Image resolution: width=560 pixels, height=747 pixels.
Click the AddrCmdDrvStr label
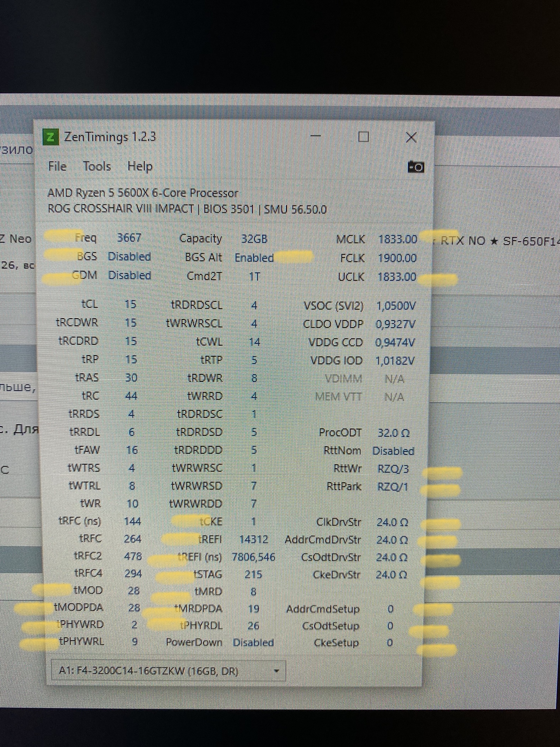pyautogui.click(x=323, y=540)
